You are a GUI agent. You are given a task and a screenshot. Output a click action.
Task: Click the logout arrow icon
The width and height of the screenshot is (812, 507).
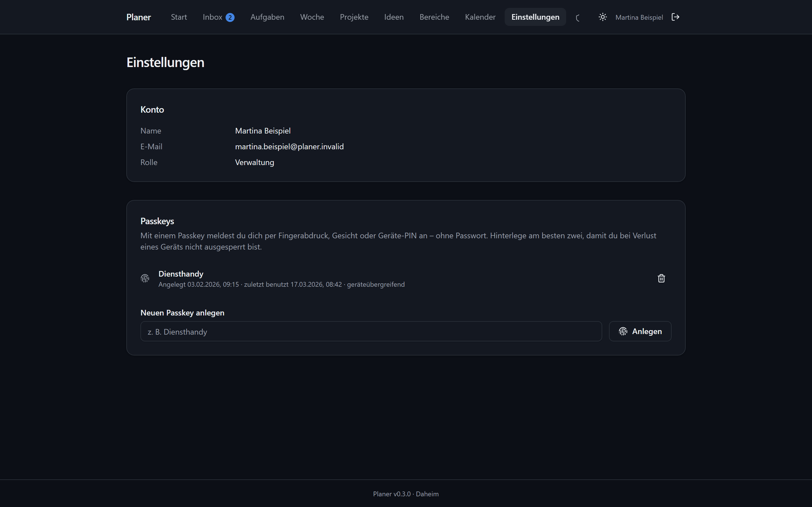tap(675, 17)
